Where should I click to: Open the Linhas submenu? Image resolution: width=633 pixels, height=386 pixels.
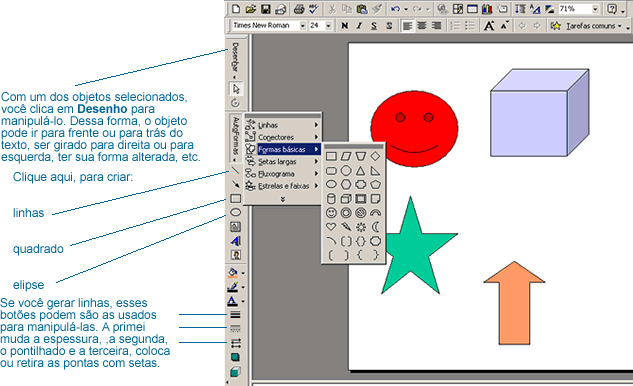(283, 125)
